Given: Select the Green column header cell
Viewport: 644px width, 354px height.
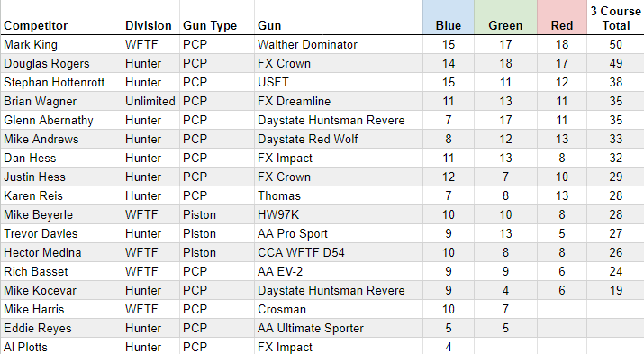Looking at the screenshot, I should coord(505,17).
